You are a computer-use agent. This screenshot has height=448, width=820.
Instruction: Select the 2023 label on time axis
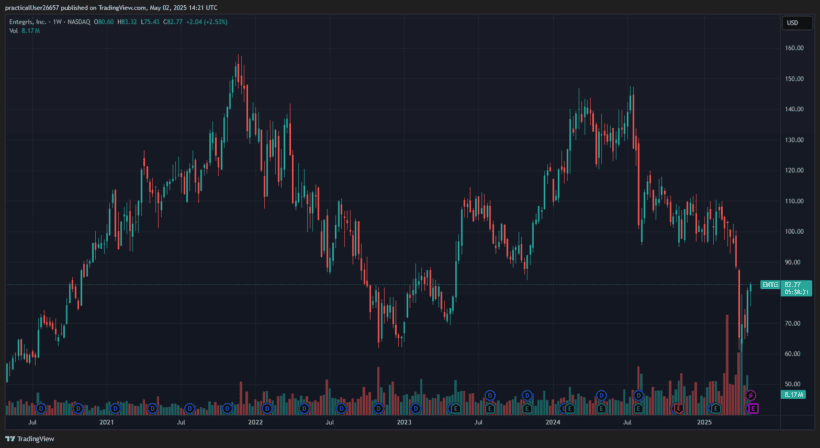[404, 423]
